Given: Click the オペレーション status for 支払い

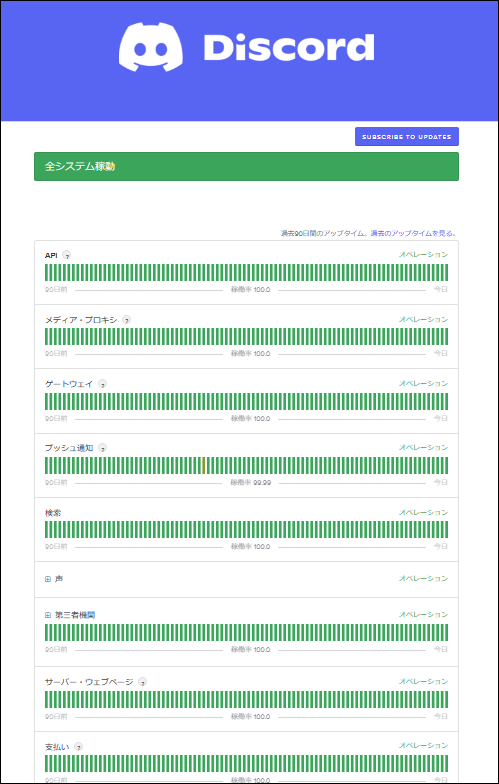Looking at the screenshot, I should 423,746.
